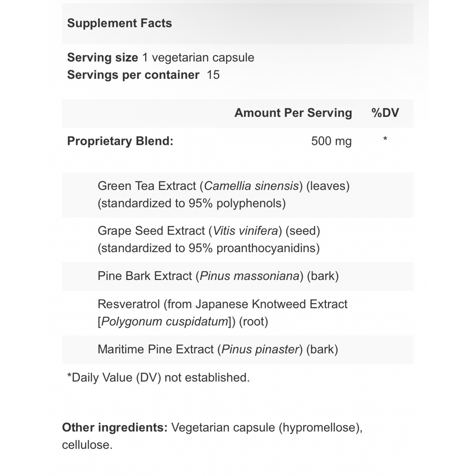Click the Amount Per Serving column header
This screenshot has width=476, height=476.
[293, 113]
